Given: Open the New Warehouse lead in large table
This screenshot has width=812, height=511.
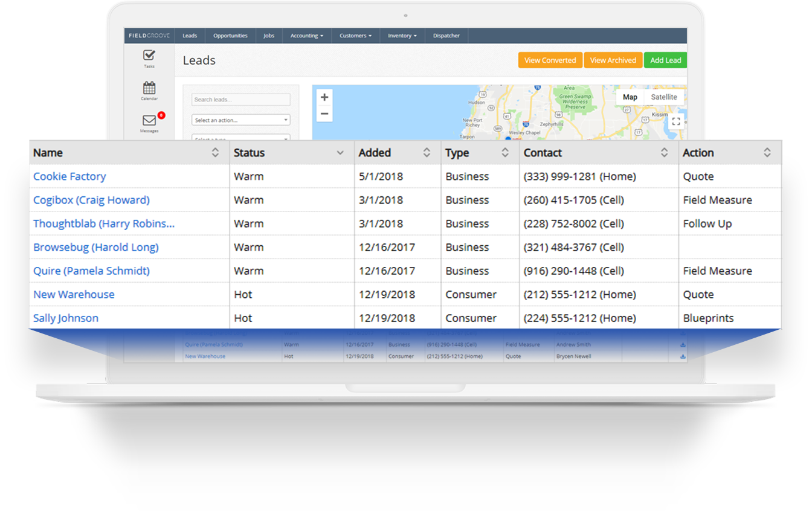Looking at the screenshot, I should (74, 294).
